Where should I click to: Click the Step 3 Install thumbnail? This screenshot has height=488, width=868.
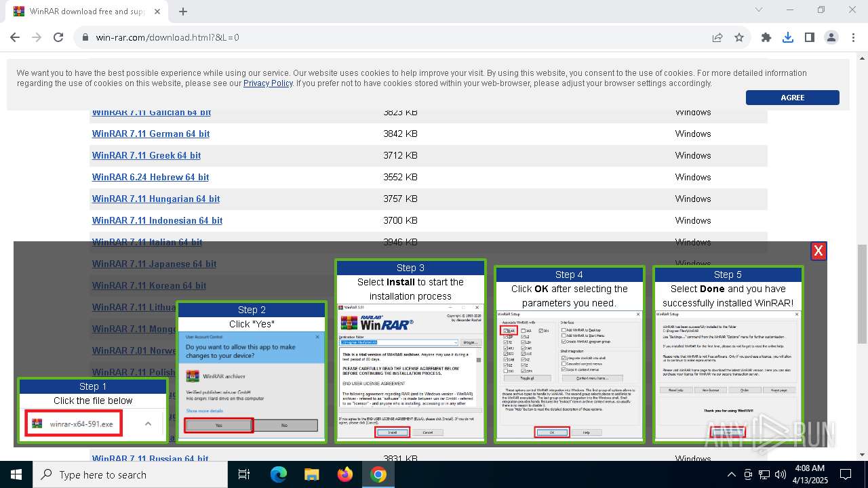click(x=411, y=351)
